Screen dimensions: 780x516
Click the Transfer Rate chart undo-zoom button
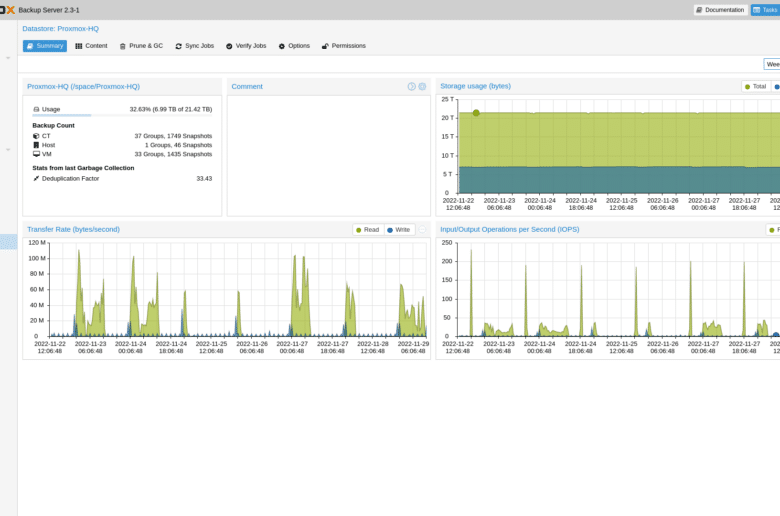(x=422, y=230)
